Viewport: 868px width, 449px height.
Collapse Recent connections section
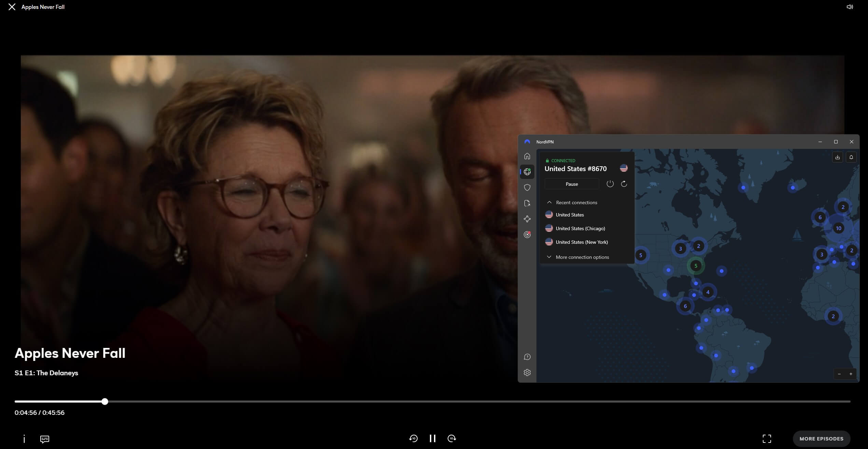548,202
